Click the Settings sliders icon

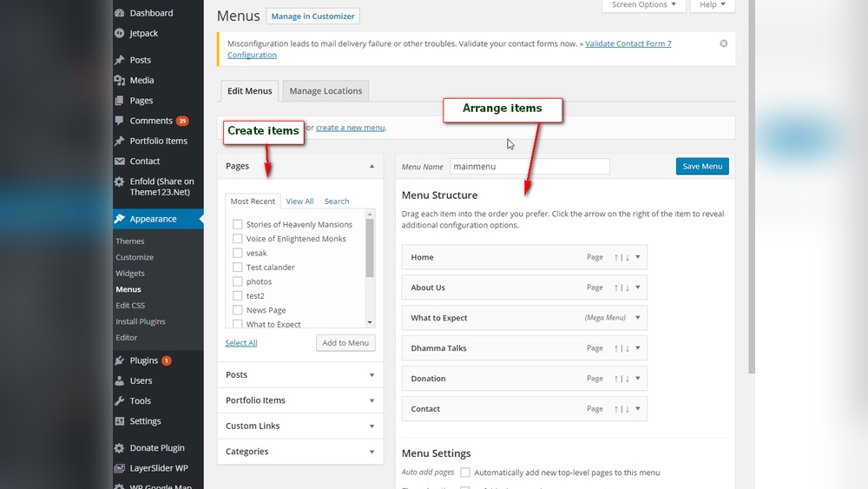tap(120, 421)
